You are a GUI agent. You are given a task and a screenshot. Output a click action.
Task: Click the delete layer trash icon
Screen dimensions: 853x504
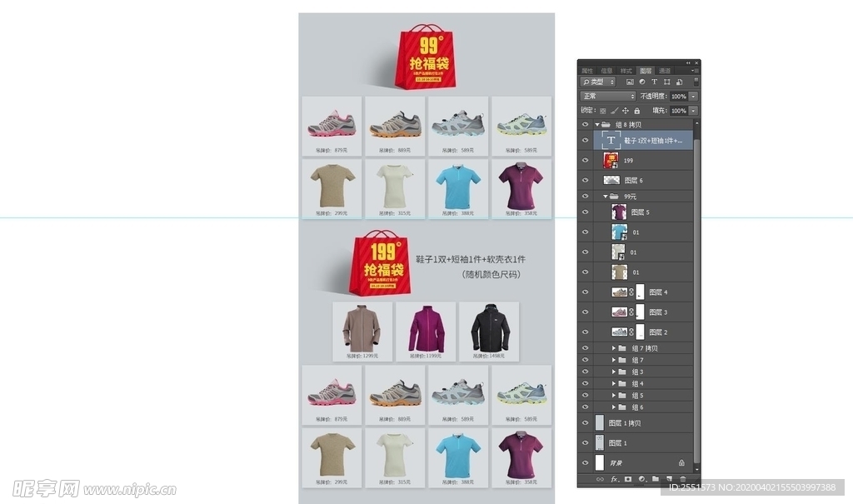(x=682, y=479)
